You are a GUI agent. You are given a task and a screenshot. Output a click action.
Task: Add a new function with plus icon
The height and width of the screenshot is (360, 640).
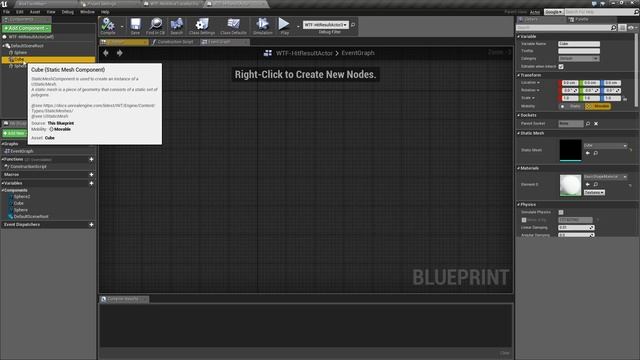[91, 160]
